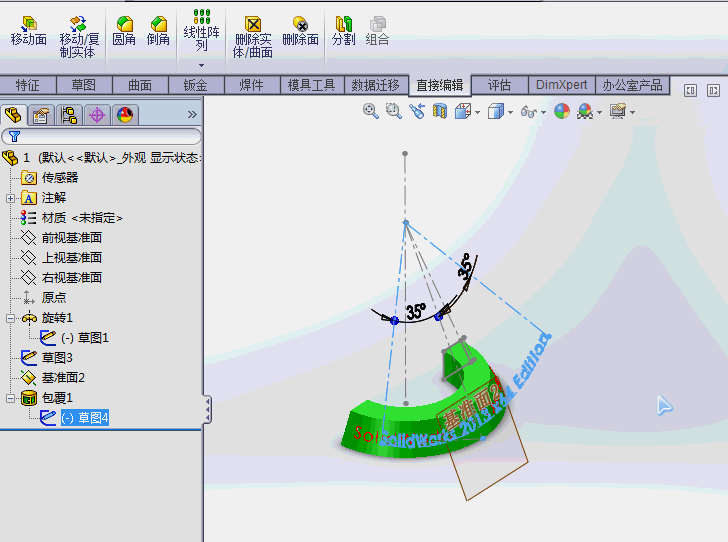Open the DisplayManager panel tab
The image size is (728, 542).
pyautogui.click(x=125, y=115)
